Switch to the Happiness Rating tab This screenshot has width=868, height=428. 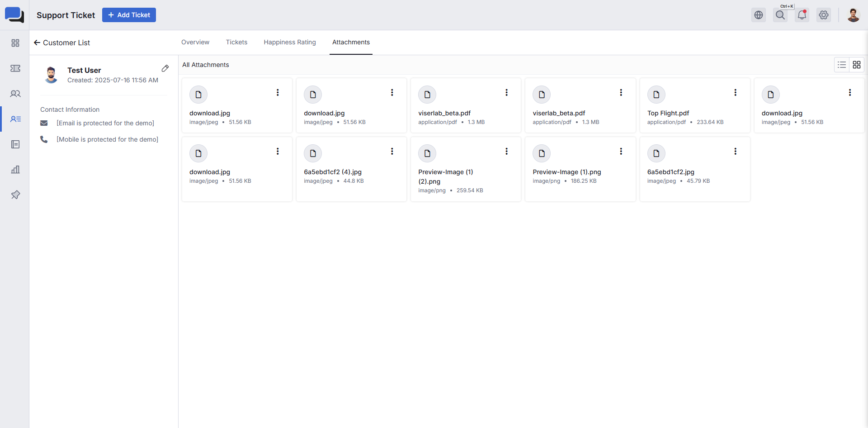click(290, 42)
